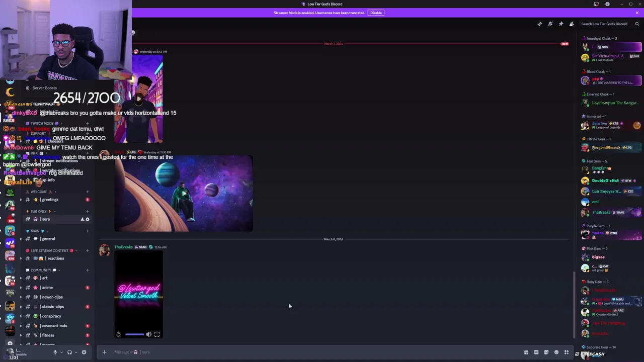This screenshot has height=362, width=644.
Task: Click ThaBreaks username on March 8 message
Action: click(x=123, y=247)
